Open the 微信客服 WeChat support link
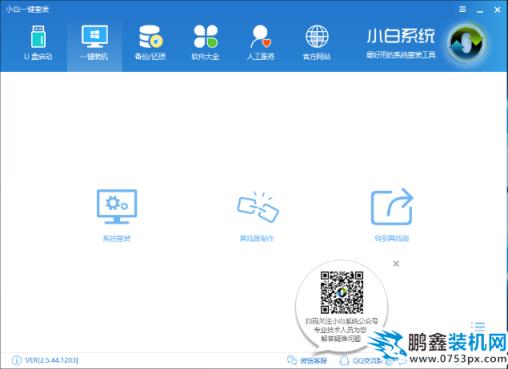This screenshot has width=508, height=369. 307,360
